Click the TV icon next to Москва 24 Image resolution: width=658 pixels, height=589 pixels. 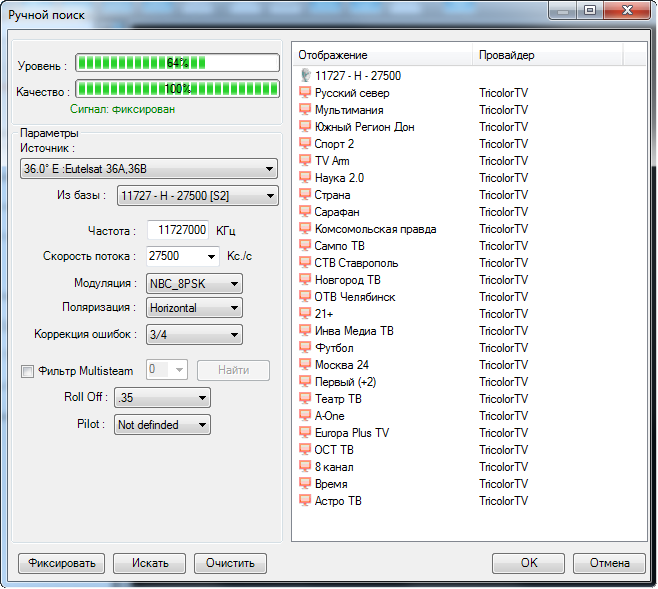(x=306, y=365)
